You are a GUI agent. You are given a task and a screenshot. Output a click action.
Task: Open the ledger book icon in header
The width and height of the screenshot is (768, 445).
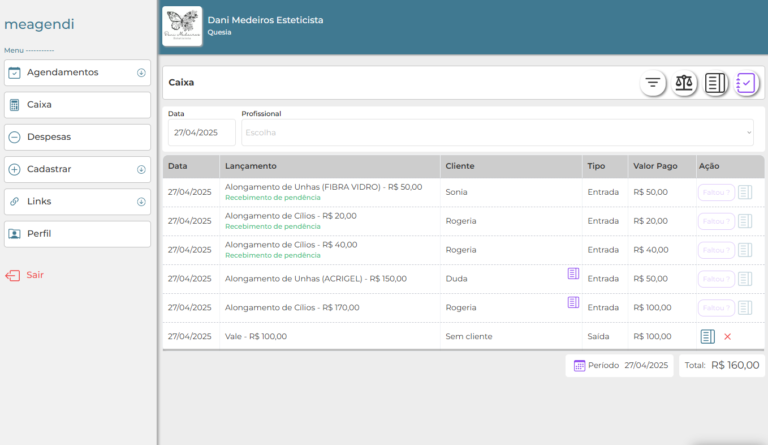point(715,84)
